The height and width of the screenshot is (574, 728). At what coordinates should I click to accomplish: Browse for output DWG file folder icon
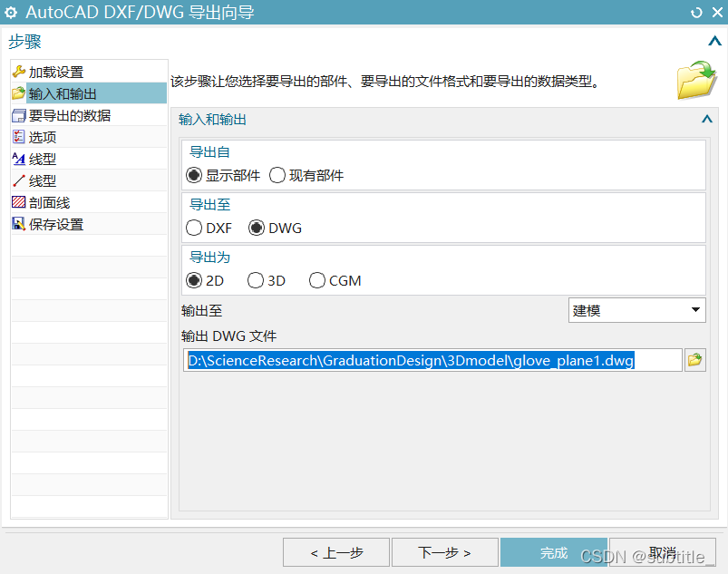695,360
